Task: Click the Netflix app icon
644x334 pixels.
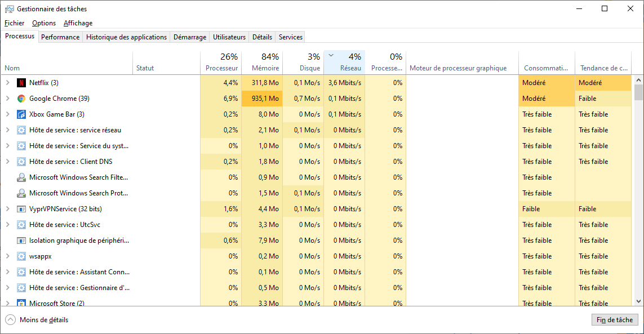Action: [21, 83]
